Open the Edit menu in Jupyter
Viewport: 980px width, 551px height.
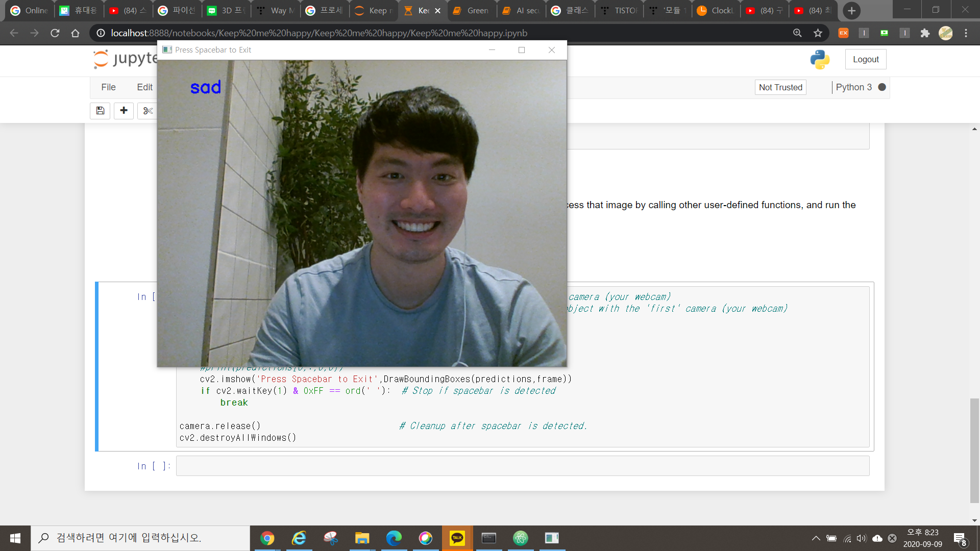click(x=144, y=87)
